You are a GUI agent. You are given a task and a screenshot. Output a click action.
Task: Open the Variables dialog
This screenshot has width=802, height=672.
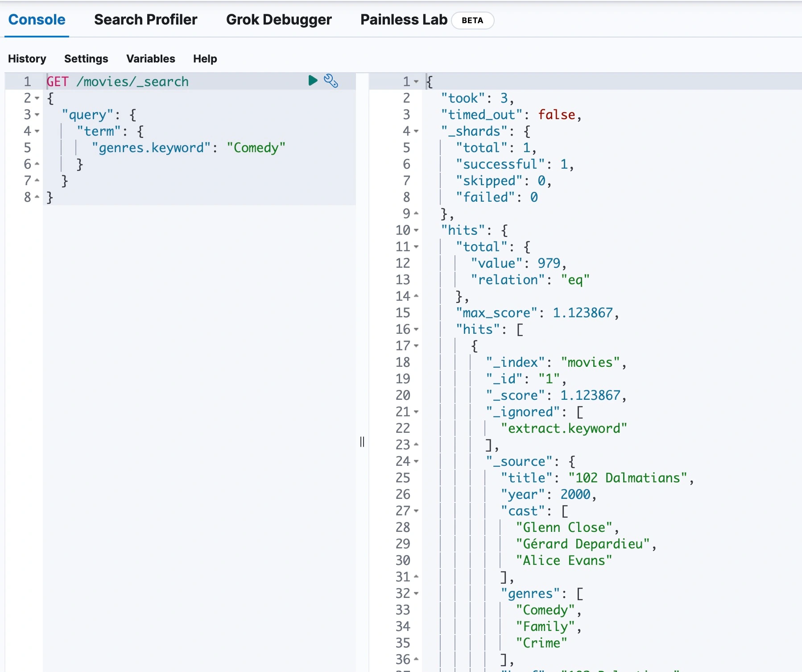[x=150, y=59]
